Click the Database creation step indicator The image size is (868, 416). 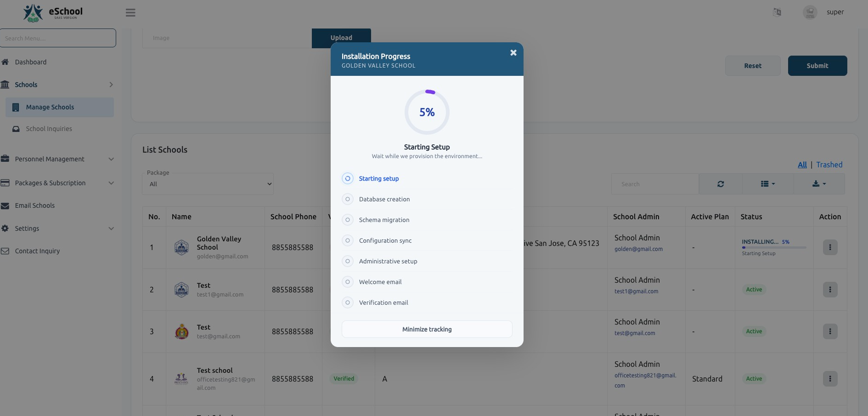(x=348, y=199)
